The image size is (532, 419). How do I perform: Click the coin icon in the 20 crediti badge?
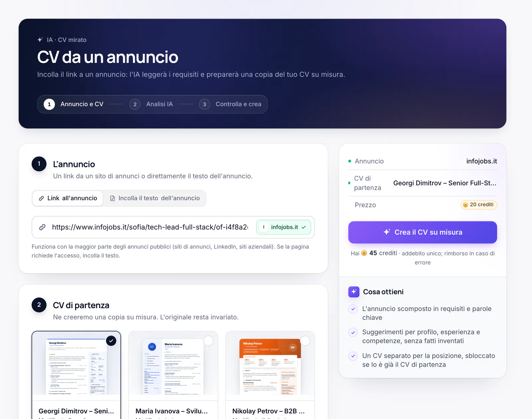click(x=465, y=205)
